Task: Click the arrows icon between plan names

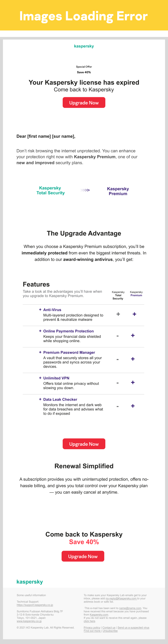Action: (85, 190)
